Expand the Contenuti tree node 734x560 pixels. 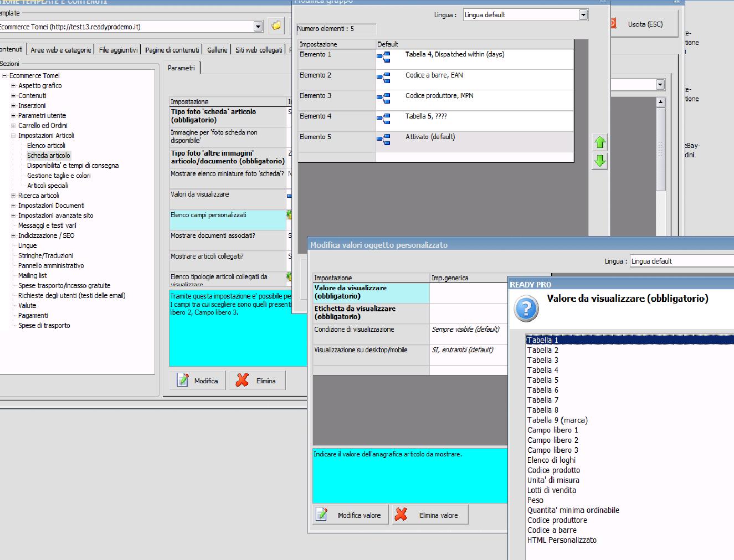pos(13,96)
